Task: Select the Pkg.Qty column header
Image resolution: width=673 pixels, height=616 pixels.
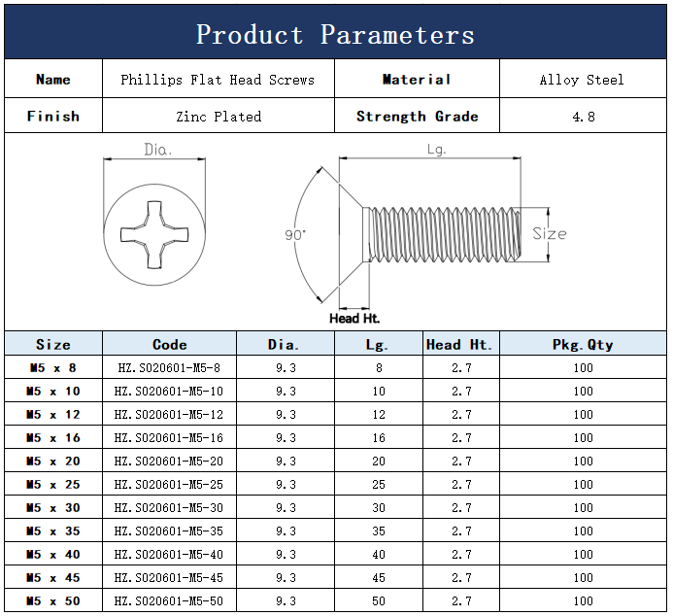Action: tap(583, 344)
